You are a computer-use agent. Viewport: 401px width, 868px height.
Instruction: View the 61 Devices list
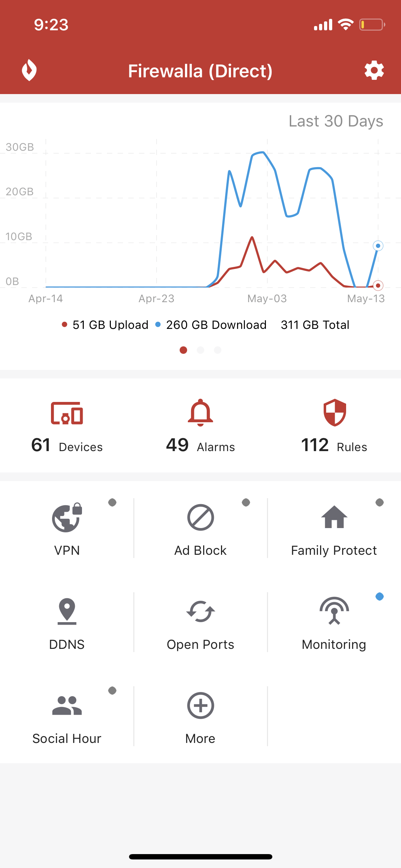point(67,426)
